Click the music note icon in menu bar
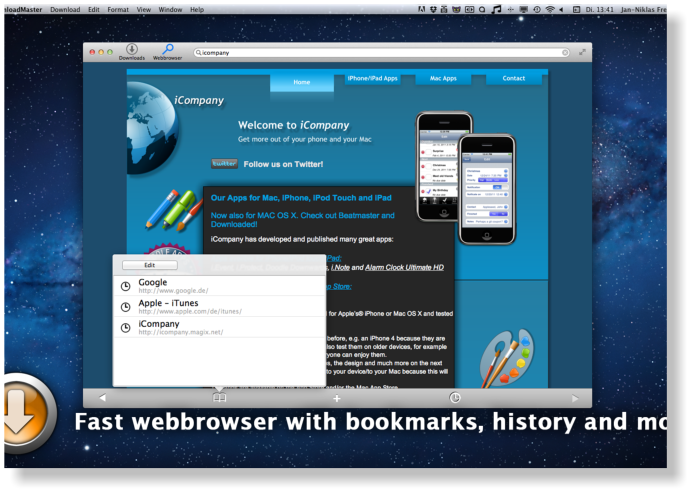 tap(496, 9)
